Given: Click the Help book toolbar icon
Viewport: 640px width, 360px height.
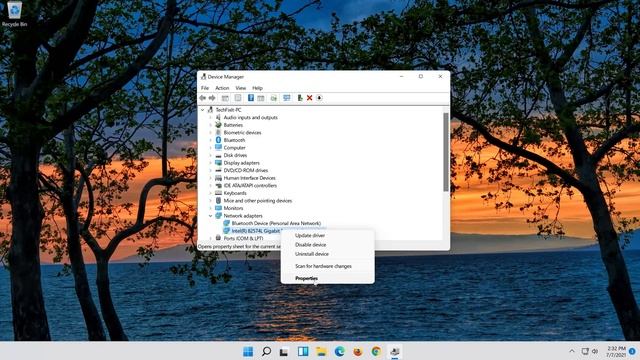Looking at the screenshot, I should (x=251, y=98).
